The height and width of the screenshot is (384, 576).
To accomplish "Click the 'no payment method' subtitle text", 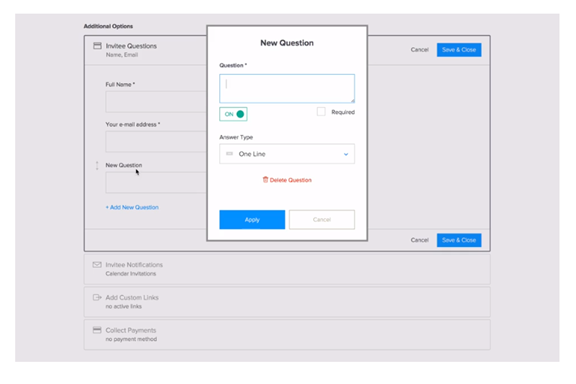I will (x=131, y=339).
